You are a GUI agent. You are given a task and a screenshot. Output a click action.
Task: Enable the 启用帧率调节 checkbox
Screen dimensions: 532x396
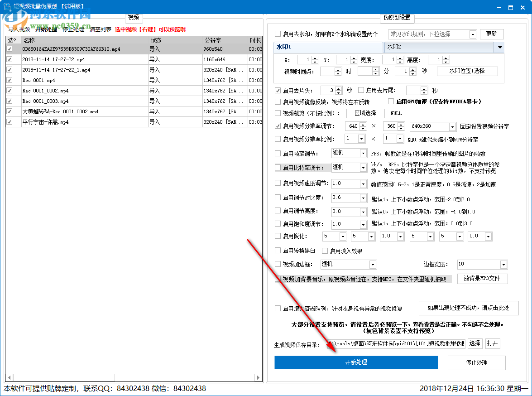coord(278,154)
